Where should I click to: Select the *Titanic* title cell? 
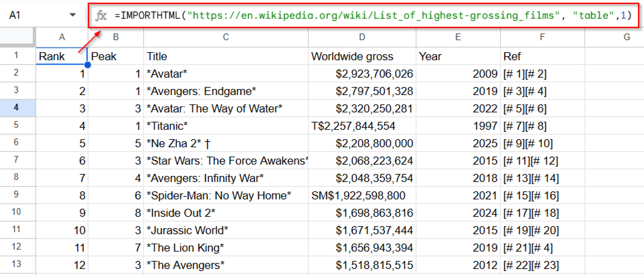[225, 126]
